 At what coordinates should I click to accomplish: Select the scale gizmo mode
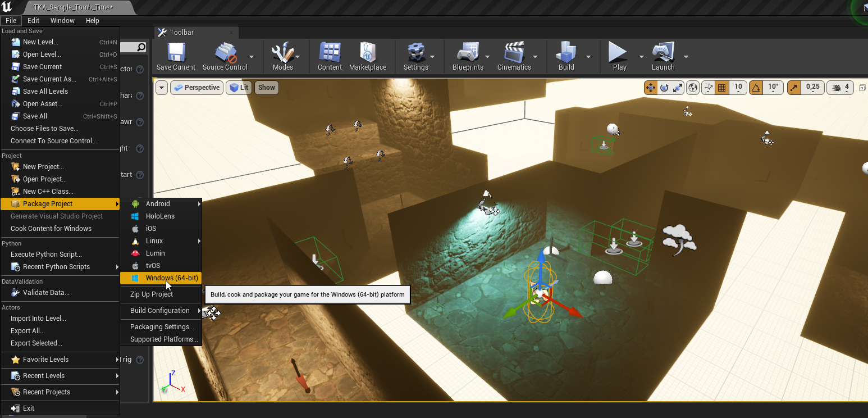[x=678, y=88]
